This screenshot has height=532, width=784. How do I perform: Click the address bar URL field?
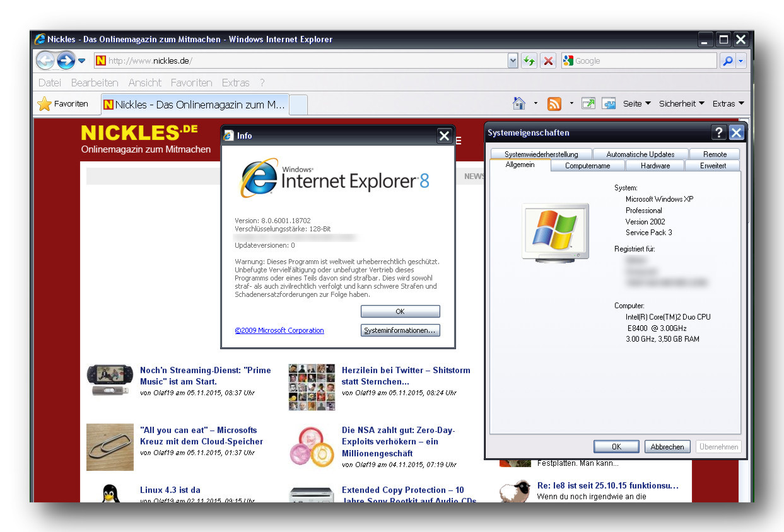pyautogui.click(x=301, y=61)
